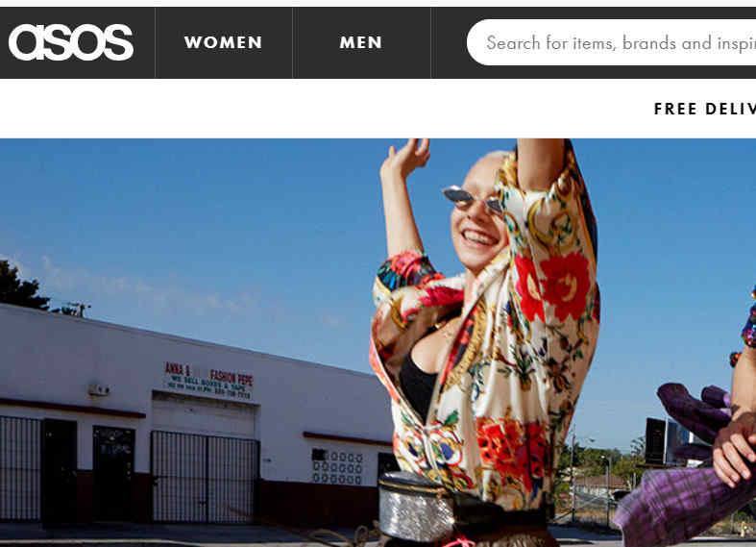Click the model's black top under shirt

click(418, 385)
